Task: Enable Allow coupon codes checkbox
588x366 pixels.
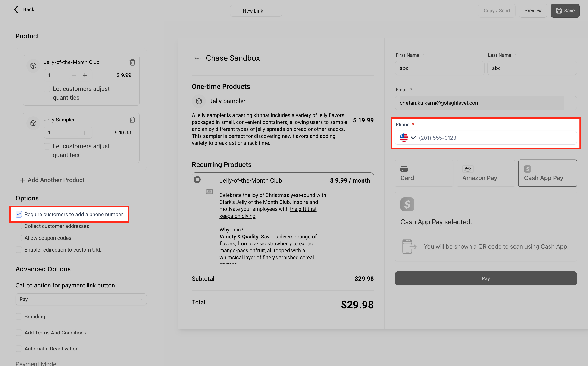Action: click(19, 238)
